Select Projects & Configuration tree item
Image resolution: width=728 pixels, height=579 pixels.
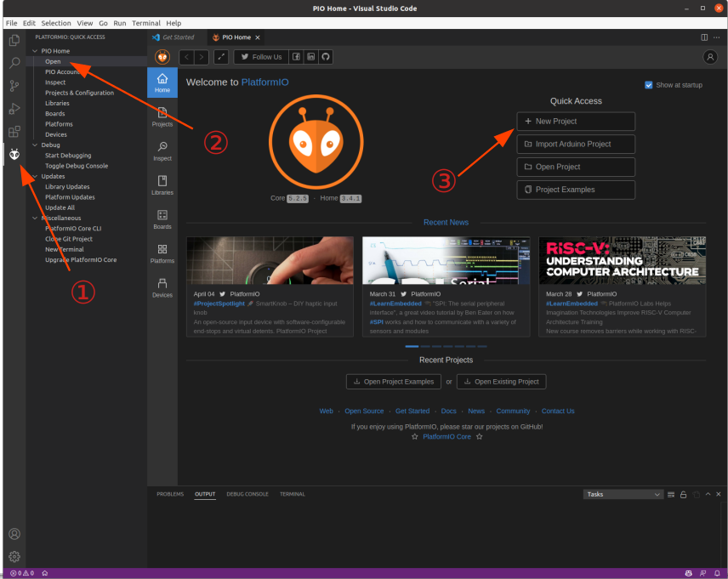79,93
